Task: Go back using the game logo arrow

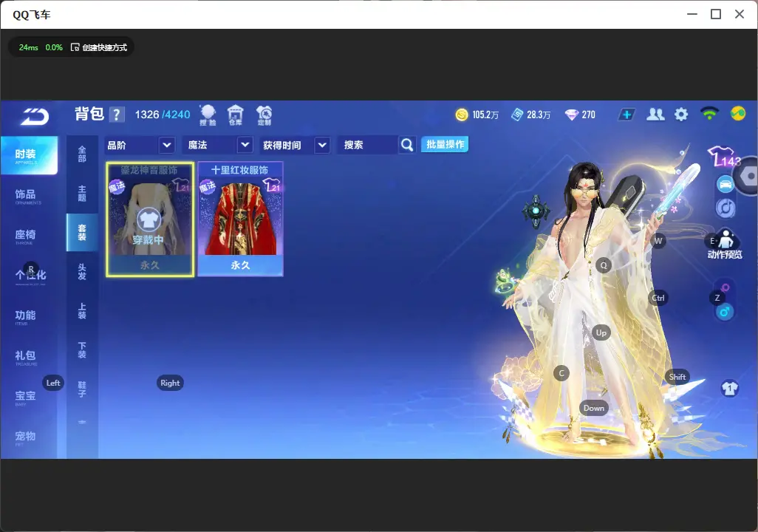Action: pyautogui.click(x=35, y=116)
